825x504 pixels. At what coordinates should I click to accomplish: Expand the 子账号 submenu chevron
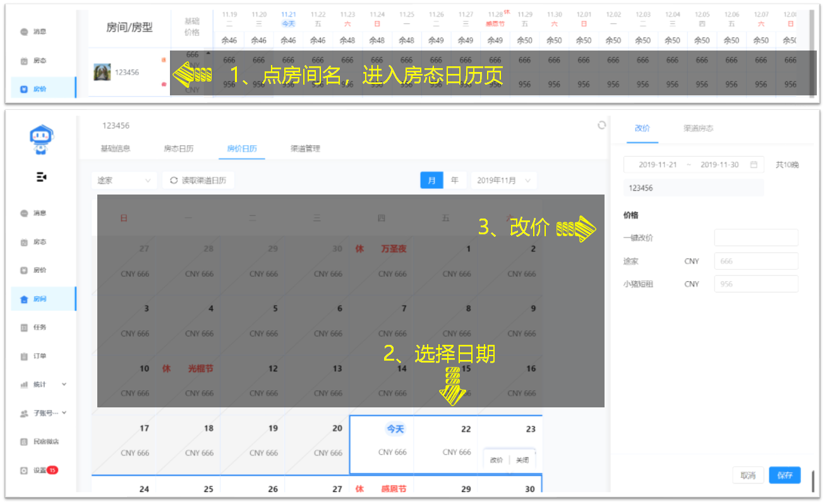tap(64, 413)
